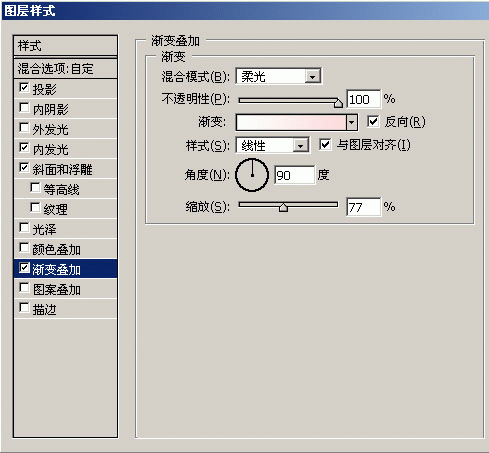This screenshot has height=453, width=489.
Task: Click the 不透明度 opacity slider handle
Action: [338, 103]
